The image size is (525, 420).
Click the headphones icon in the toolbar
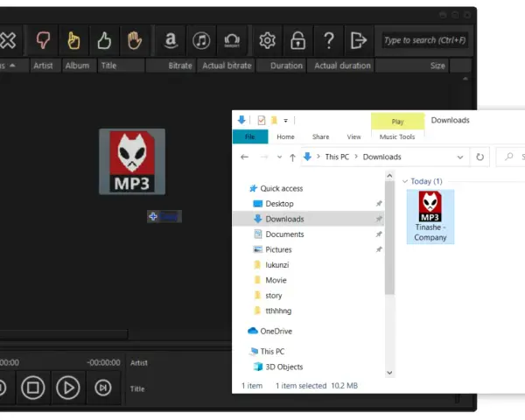coord(232,40)
